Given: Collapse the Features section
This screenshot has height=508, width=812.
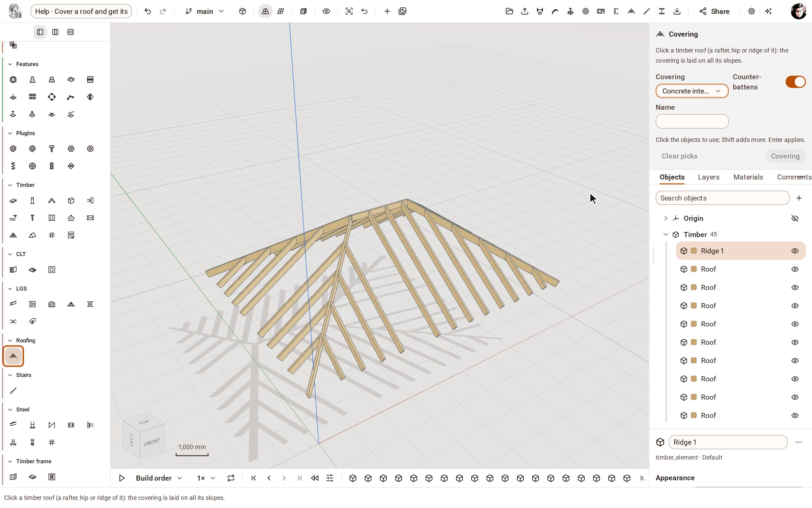Looking at the screenshot, I should tap(10, 64).
